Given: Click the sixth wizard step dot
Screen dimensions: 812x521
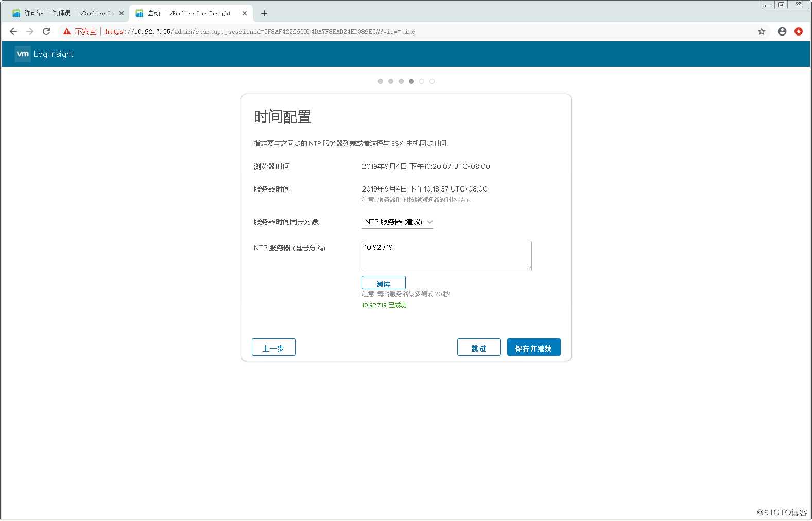Looking at the screenshot, I should pyautogui.click(x=432, y=81).
